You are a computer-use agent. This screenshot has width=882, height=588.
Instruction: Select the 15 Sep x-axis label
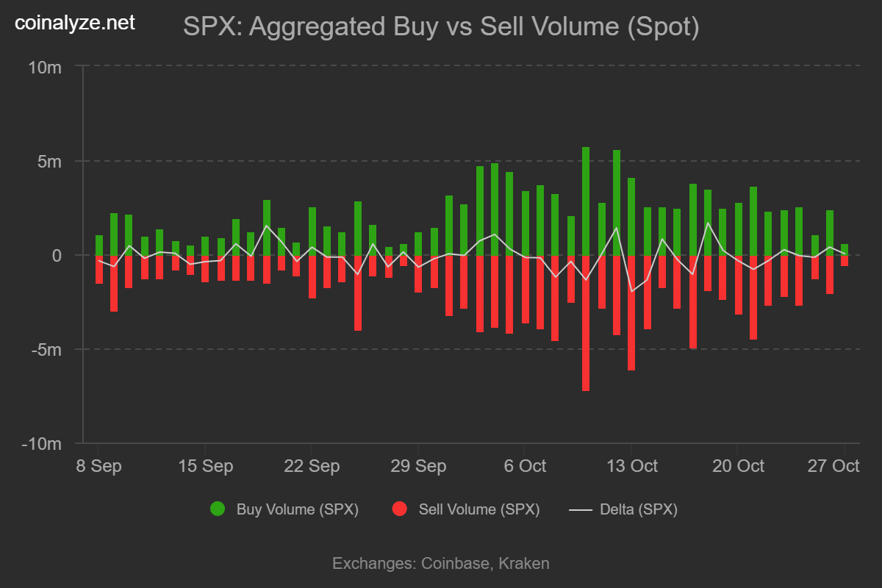205,466
